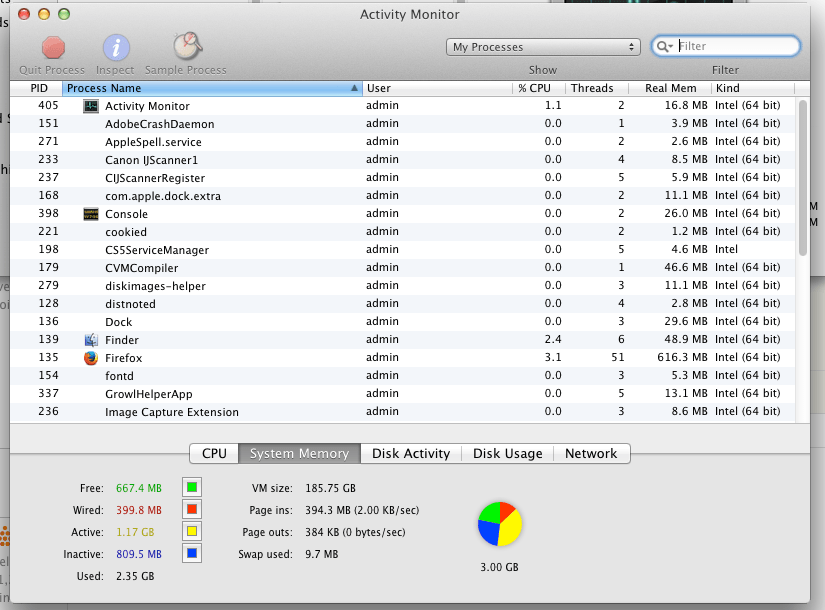825x610 pixels.
Task: Select the CIJScannerRegister process
Action: [x=402, y=178]
